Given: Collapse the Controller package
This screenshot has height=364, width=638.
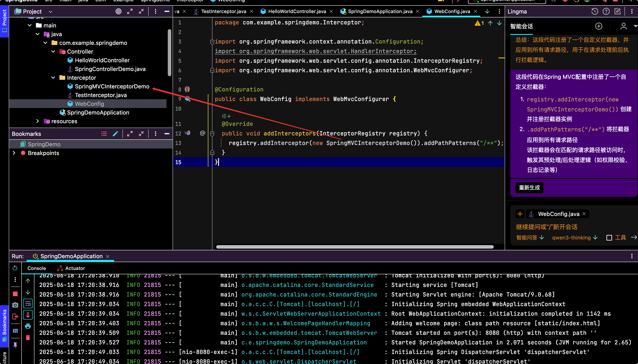Looking at the screenshot, I should pos(53,52).
